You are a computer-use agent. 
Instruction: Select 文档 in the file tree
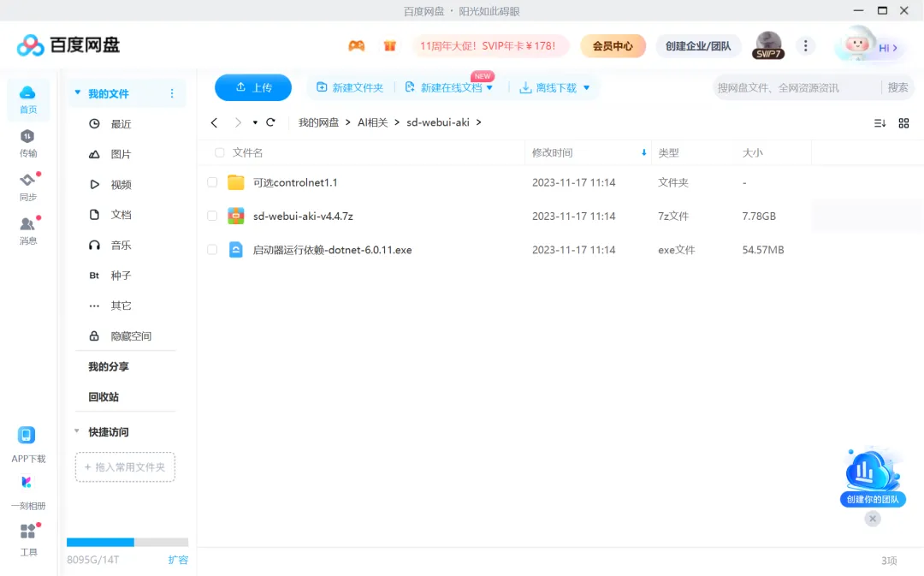(x=121, y=215)
